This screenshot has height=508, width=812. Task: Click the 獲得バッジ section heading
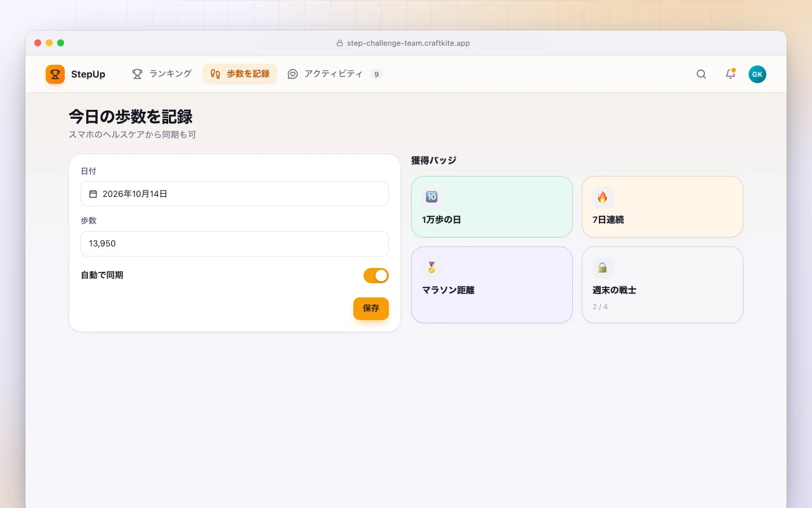[434, 161]
